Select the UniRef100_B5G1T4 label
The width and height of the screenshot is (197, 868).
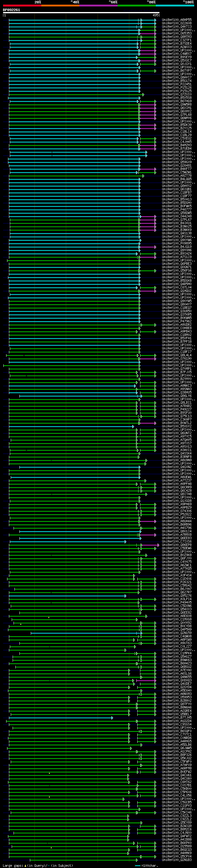click(177, 81)
